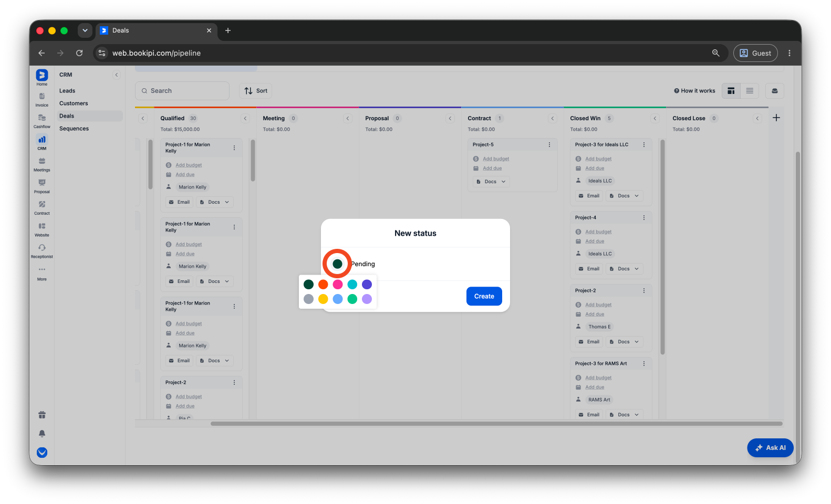831x504 pixels.
Task: Open Project-3 for Ideals LLC options menu
Action: [644, 144]
